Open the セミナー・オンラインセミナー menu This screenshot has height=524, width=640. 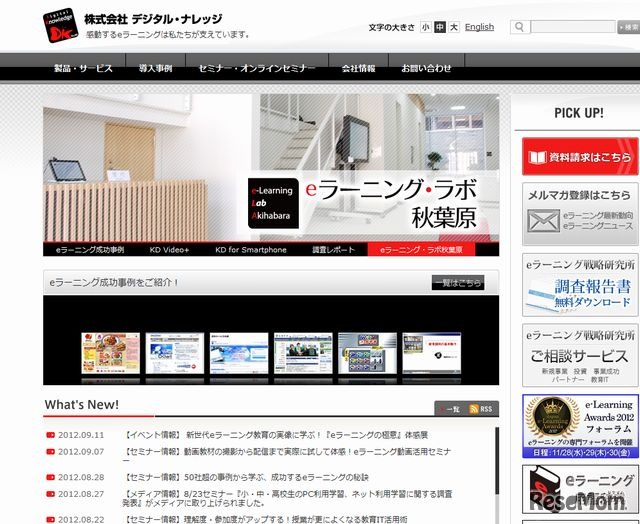[257, 68]
